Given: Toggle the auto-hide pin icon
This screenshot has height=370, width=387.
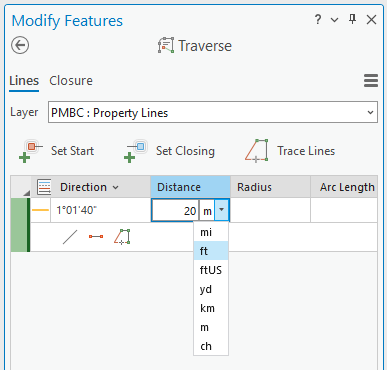Looking at the screenshot, I should [352, 19].
